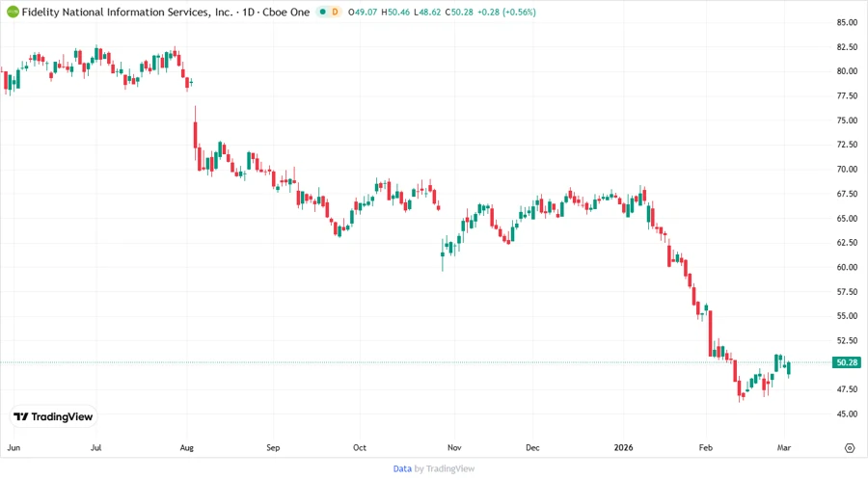Click the 75.00 price axis label
This screenshot has width=868, height=480.
coord(847,120)
